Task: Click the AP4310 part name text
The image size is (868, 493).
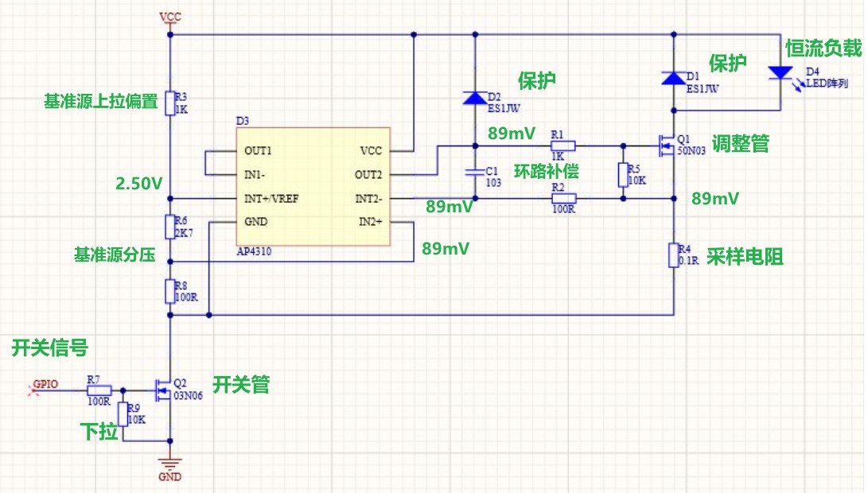Action: [x=254, y=251]
